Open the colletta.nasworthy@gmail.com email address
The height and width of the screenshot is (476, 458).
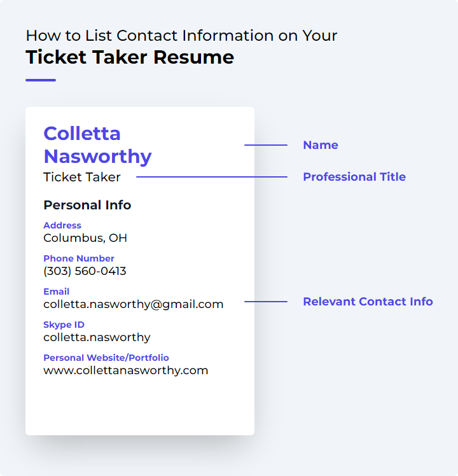tap(134, 304)
